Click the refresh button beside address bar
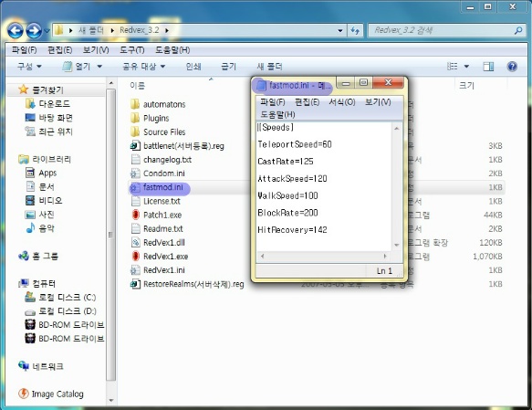This screenshot has height=410, width=532. click(355, 30)
